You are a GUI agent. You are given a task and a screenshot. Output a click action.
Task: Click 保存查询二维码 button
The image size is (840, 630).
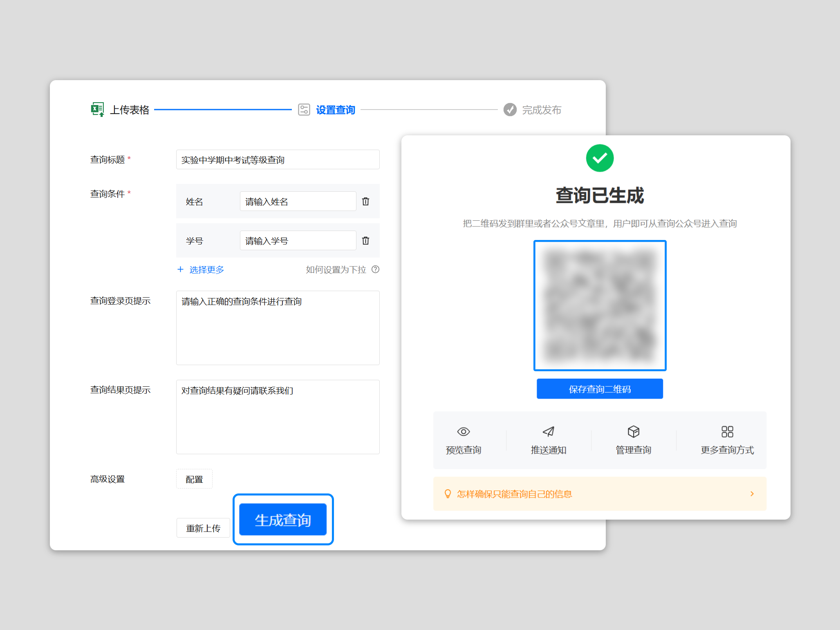tap(600, 389)
